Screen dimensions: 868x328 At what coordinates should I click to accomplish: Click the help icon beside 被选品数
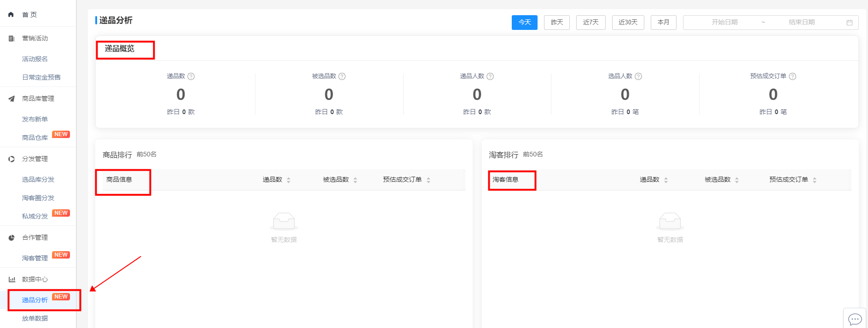point(342,76)
